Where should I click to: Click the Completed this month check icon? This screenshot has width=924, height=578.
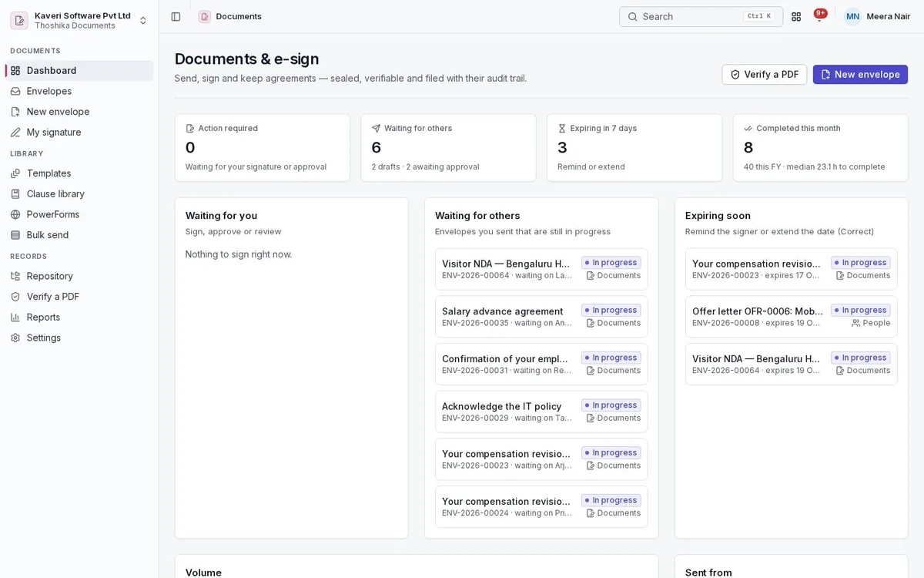coord(748,129)
